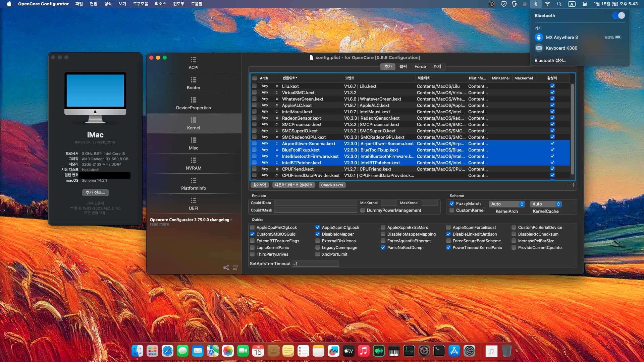Select the Kernel section in sidebar
644x362 pixels.
(194, 123)
